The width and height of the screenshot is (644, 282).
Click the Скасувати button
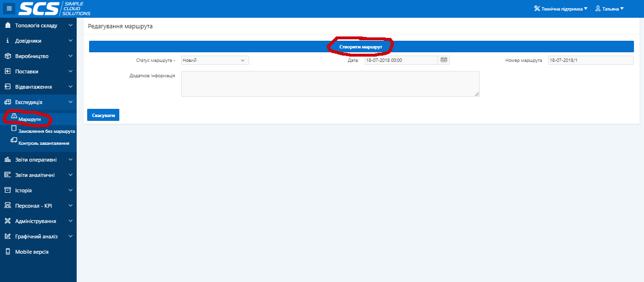click(x=103, y=115)
